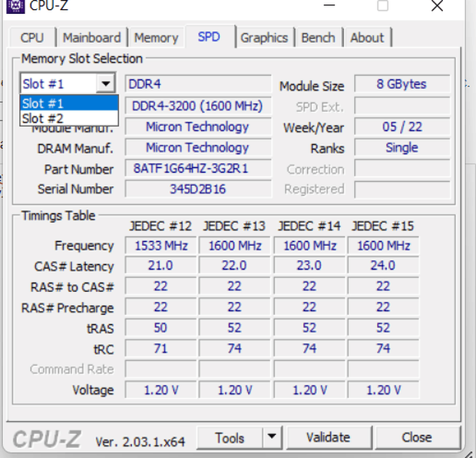Click the Memory Slot Selection group label
The image size is (476, 458).
(82, 58)
